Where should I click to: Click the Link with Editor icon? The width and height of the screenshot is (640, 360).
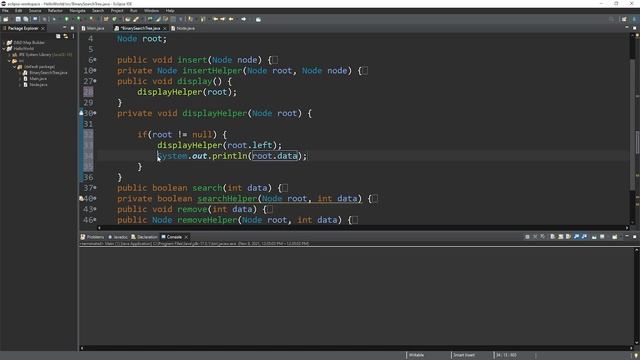click(66, 36)
